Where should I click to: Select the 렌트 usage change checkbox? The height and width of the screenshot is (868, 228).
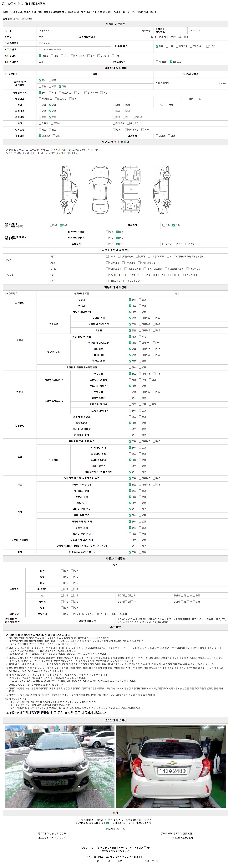tap(114, 117)
